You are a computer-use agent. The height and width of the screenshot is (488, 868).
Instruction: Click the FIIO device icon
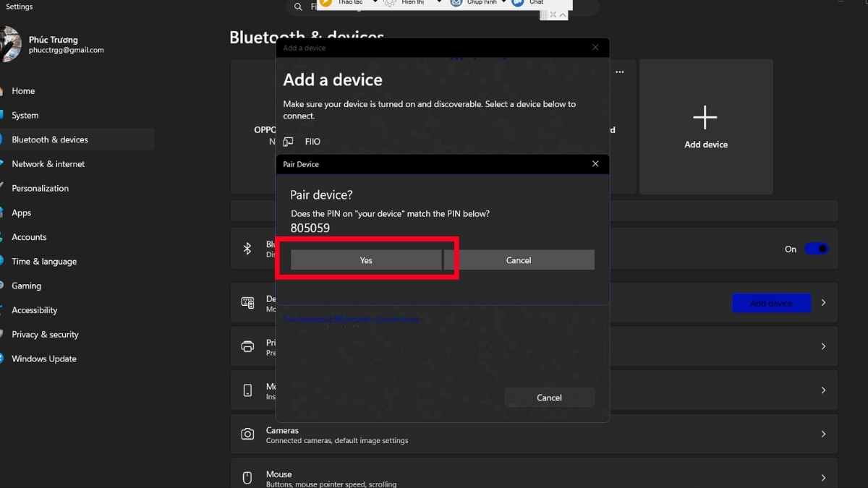(288, 142)
